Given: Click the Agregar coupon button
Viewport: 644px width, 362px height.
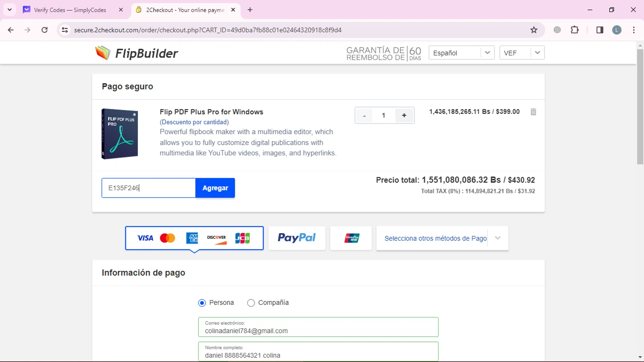Looking at the screenshot, I should tap(215, 188).
